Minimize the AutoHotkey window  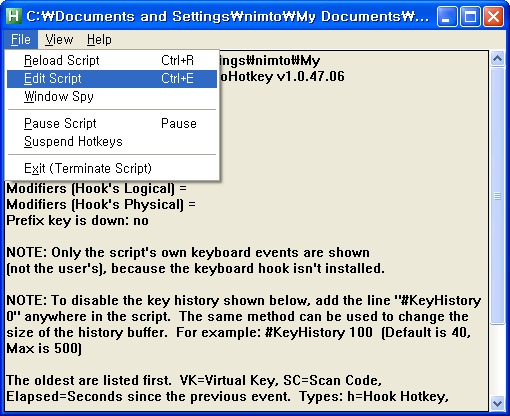(447, 16)
